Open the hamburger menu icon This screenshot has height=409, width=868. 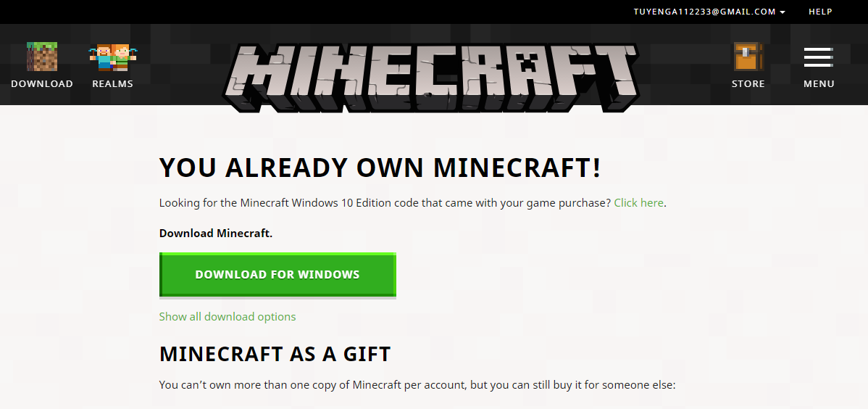point(819,57)
